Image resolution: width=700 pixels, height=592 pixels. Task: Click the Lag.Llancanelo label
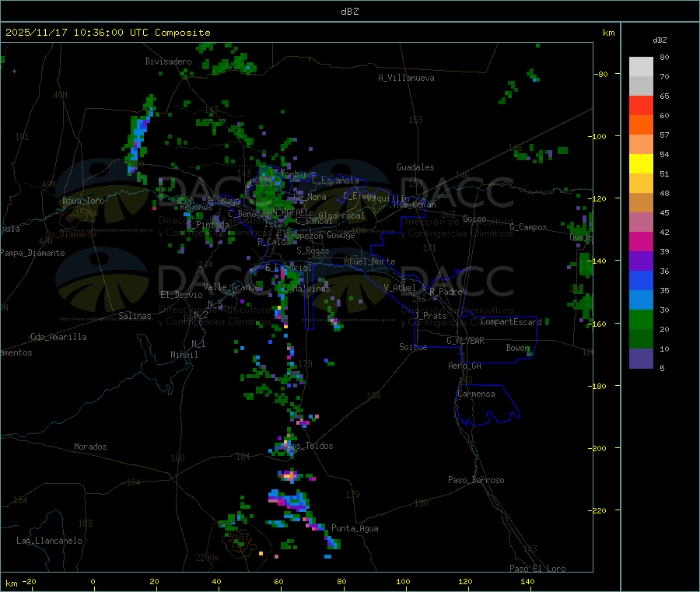coord(49,541)
